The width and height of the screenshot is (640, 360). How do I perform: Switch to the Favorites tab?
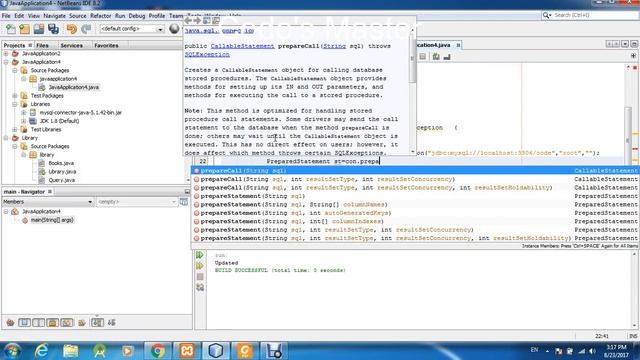pos(106,45)
